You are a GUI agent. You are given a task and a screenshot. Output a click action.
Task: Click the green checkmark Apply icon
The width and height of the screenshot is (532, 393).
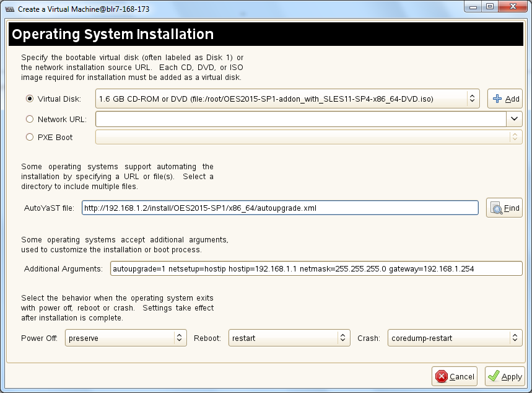point(494,376)
